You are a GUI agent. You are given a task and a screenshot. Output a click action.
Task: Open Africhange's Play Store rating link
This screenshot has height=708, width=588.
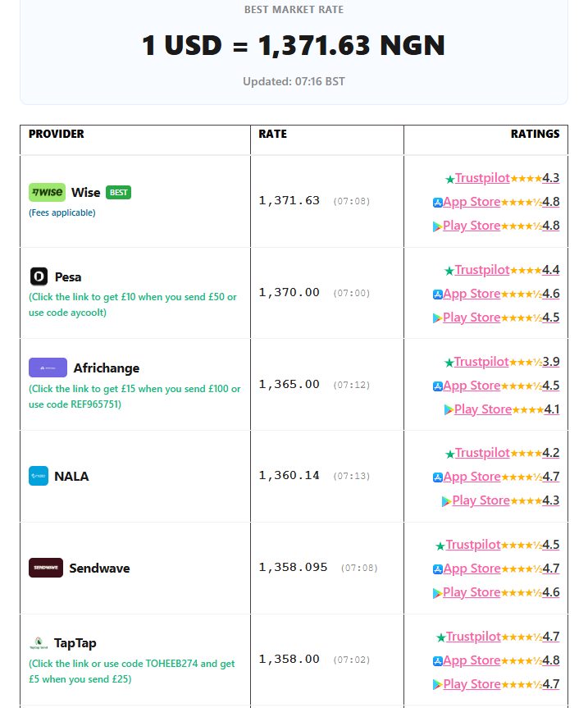pyautogui.click(x=483, y=409)
